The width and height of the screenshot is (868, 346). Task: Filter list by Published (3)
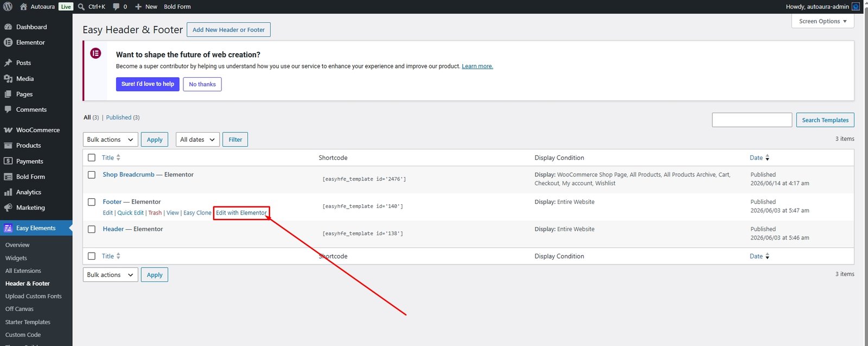click(123, 117)
